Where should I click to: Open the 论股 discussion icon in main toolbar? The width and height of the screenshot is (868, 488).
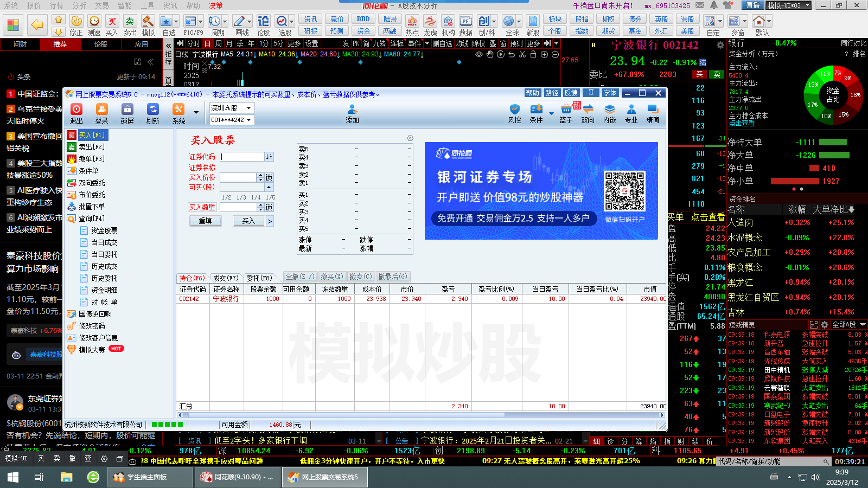click(x=263, y=25)
